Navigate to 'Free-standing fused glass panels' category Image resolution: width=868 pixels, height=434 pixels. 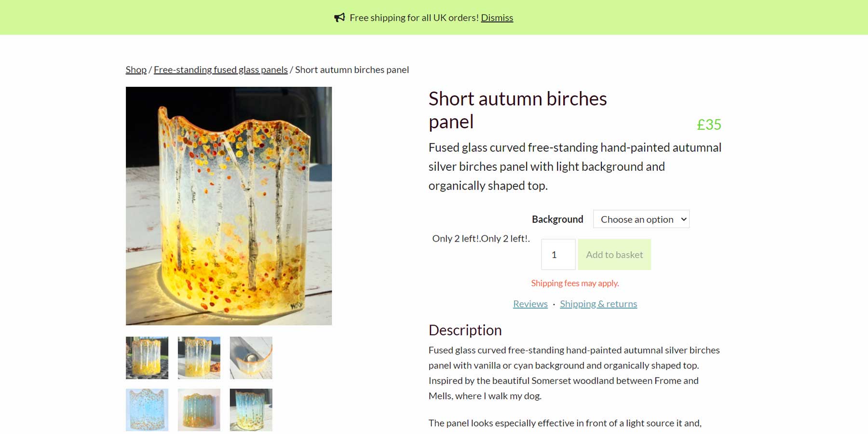(221, 69)
